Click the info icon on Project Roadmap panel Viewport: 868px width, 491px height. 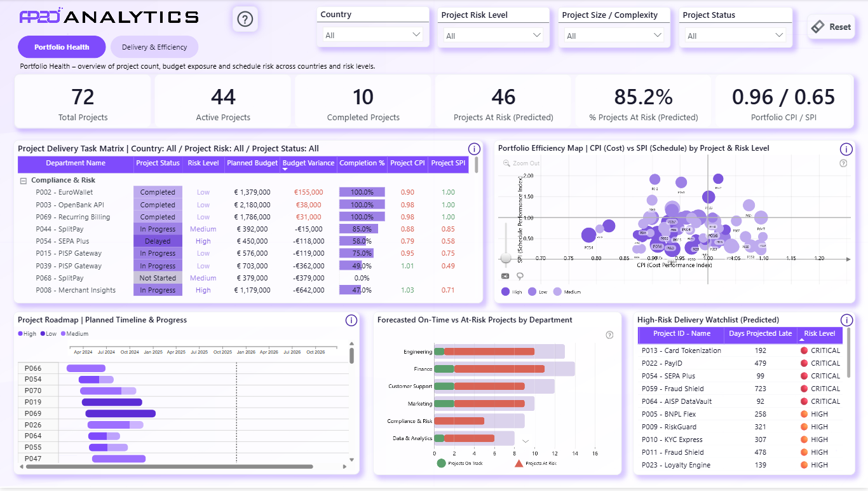click(x=351, y=321)
